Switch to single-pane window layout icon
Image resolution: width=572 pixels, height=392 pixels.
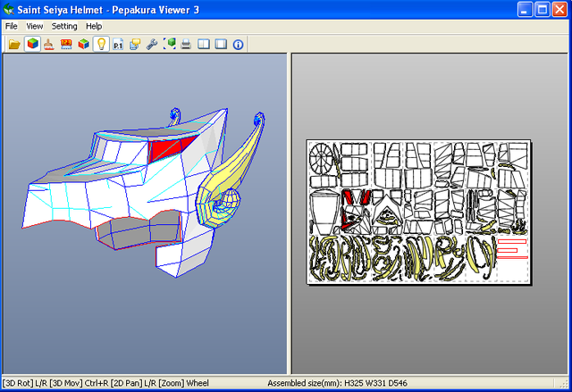(x=221, y=44)
